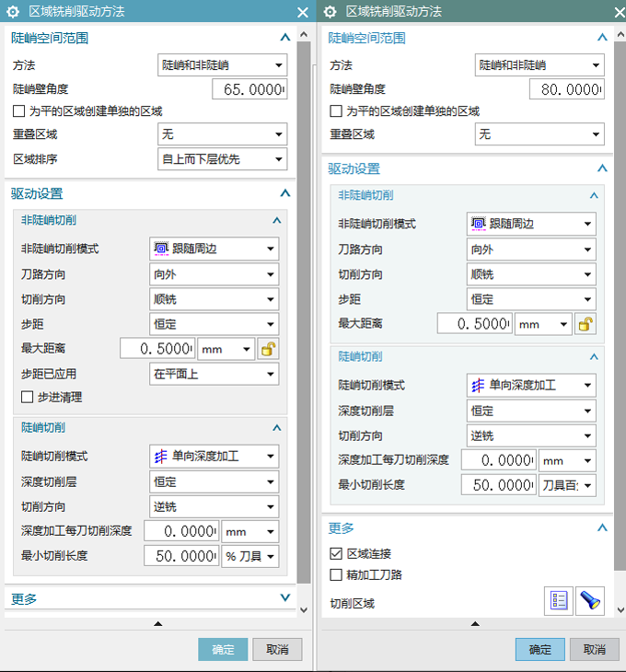Click the left dialog's scrollbar down arrow
Screen dimensions: 626x672
[305, 610]
